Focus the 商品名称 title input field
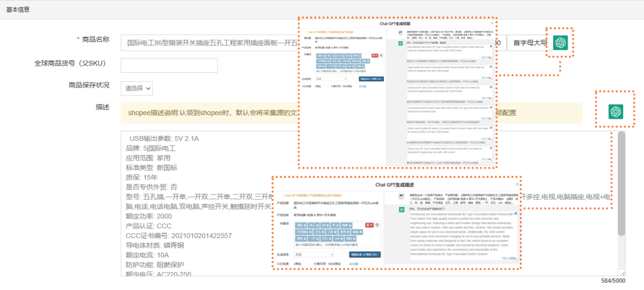Image resolution: width=644 pixels, height=290 pixels. tap(209, 43)
